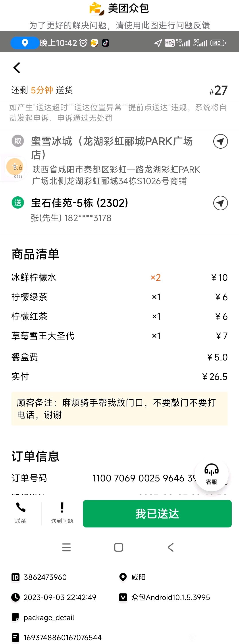Tap the customer phone number 182****3178

point(88,218)
